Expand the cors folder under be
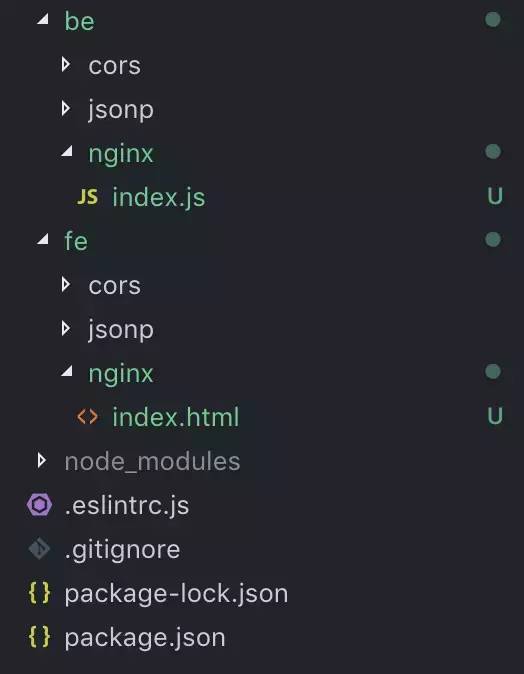Screen dimensions: 524x674 66,64
